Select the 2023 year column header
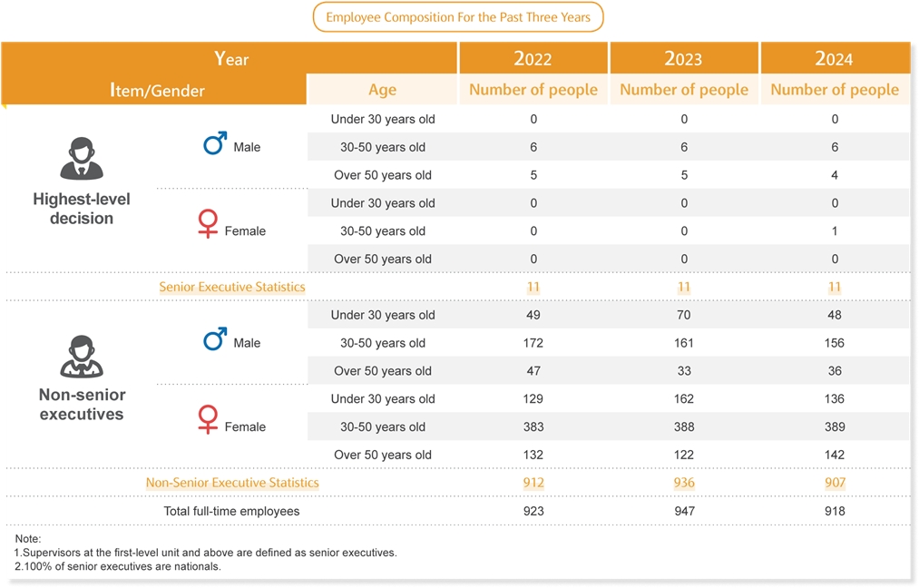The width and height of the screenshot is (919, 588). [x=683, y=59]
